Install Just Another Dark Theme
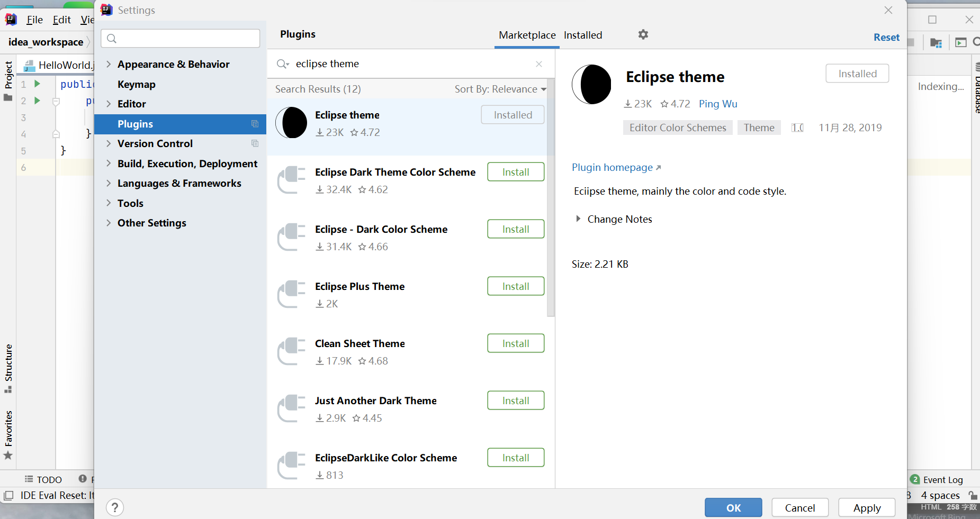 (516, 400)
